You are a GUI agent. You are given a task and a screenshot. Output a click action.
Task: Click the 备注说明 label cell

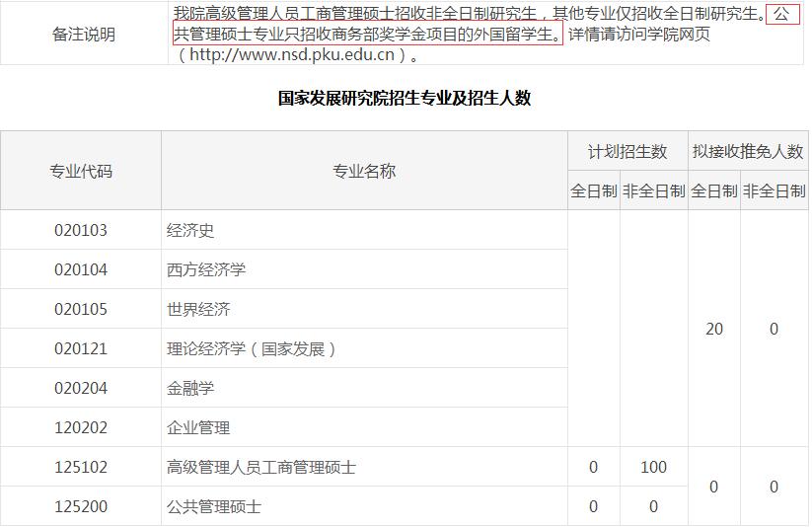[x=83, y=35]
